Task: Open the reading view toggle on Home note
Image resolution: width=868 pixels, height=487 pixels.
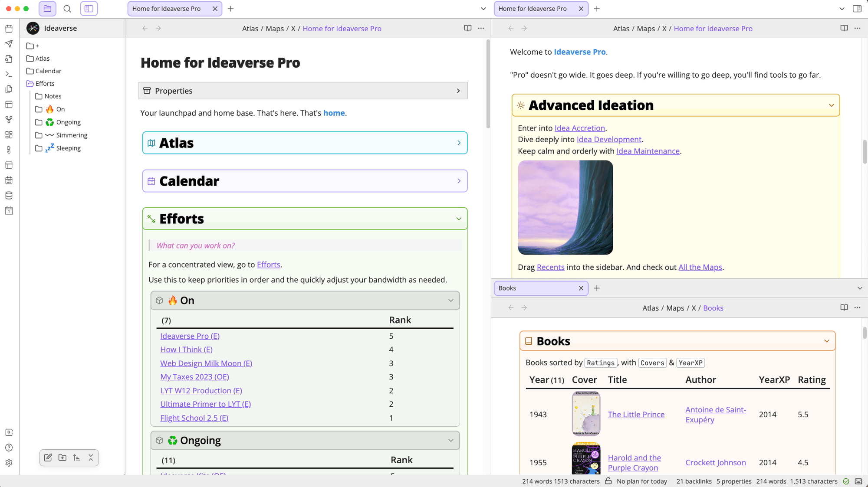Action: [x=467, y=28]
